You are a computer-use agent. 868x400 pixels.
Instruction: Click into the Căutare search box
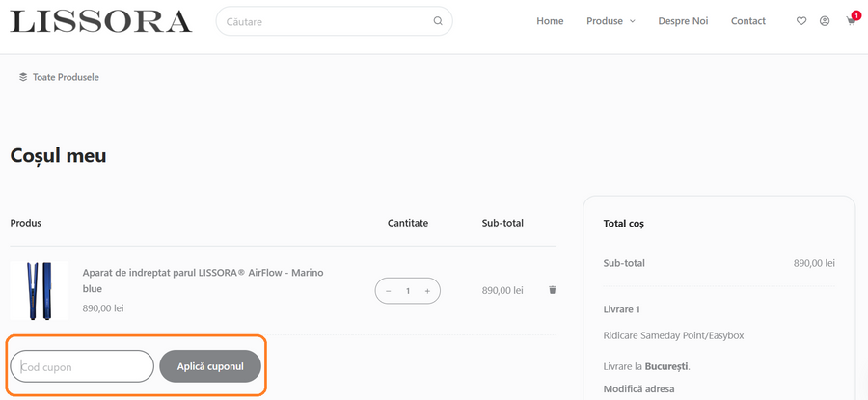[323, 21]
